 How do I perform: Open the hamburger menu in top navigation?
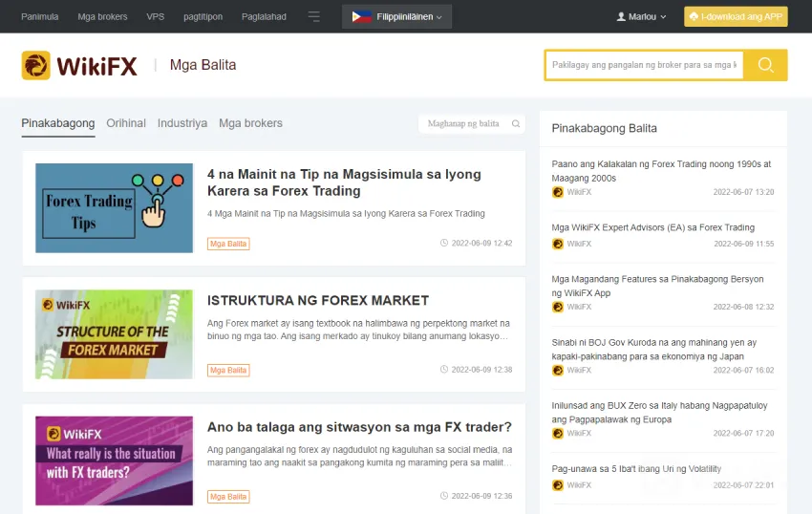(314, 16)
